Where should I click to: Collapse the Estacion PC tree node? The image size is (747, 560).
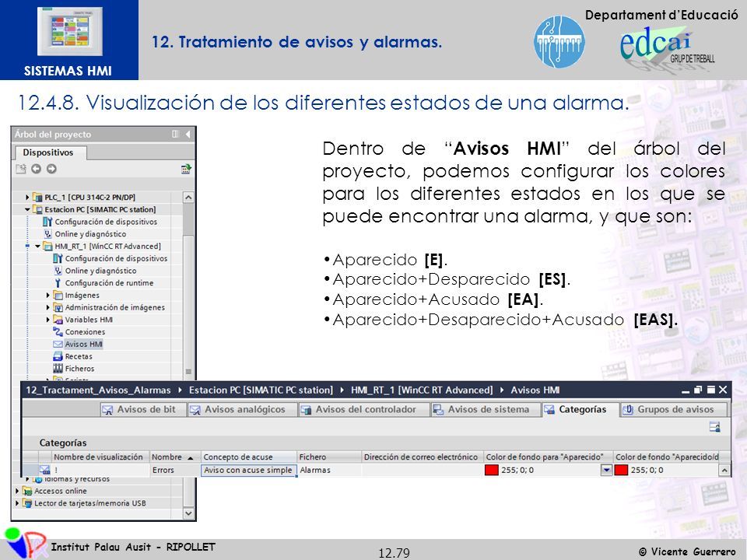tap(27, 209)
